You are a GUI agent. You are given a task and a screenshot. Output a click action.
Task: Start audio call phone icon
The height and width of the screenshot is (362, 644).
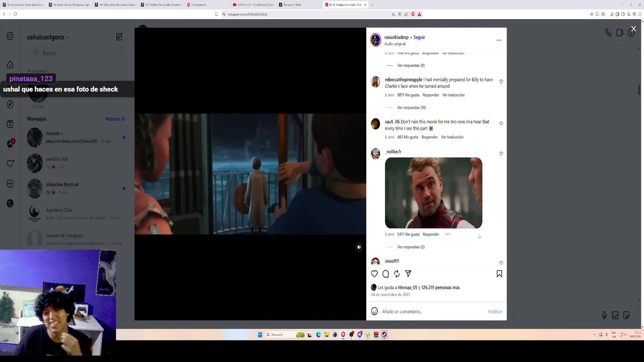(x=608, y=33)
